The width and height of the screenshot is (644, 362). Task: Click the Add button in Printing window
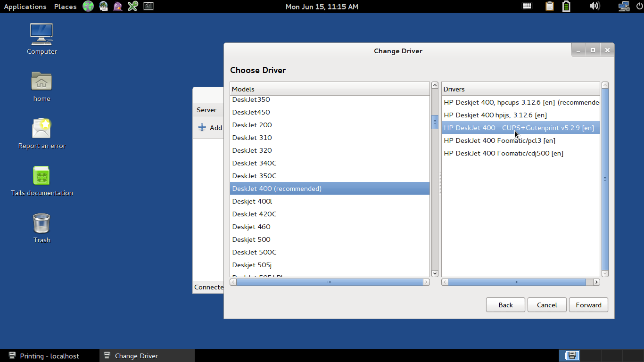click(210, 128)
